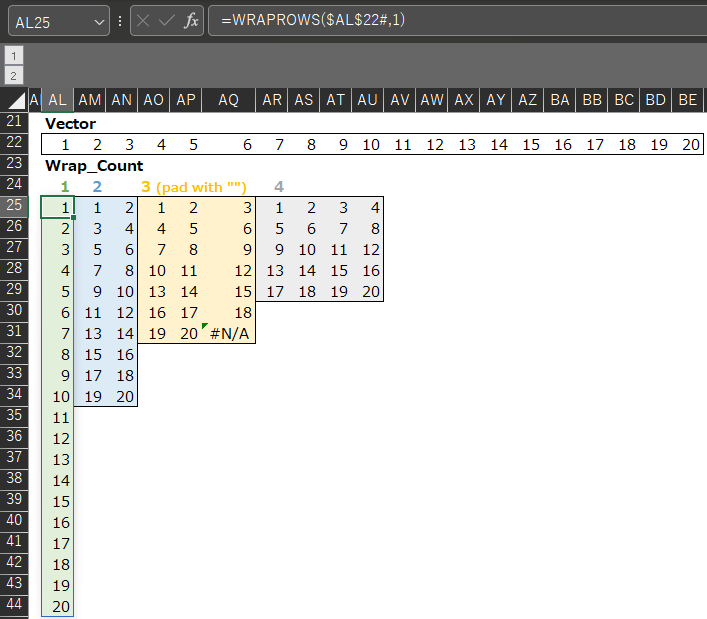The image size is (707, 619).
Task: Click blue cell 13 in row 31
Action: coord(90,334)
